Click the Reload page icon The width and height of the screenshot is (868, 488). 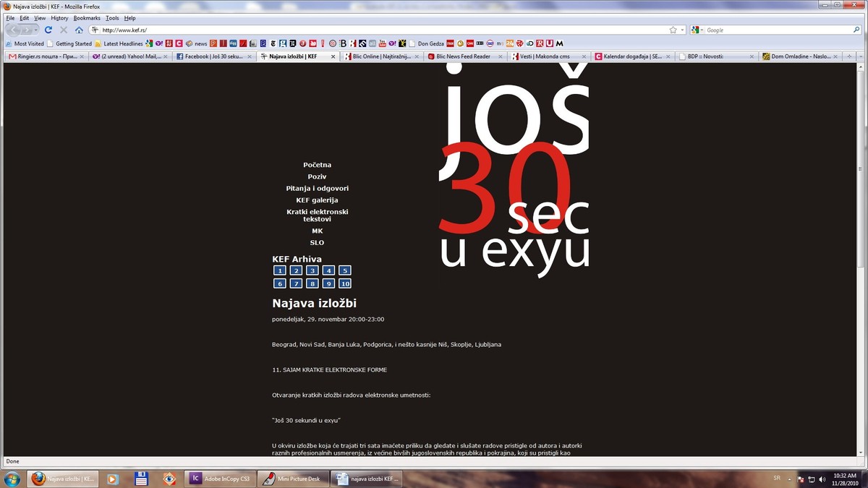click(x=48, y=30)
